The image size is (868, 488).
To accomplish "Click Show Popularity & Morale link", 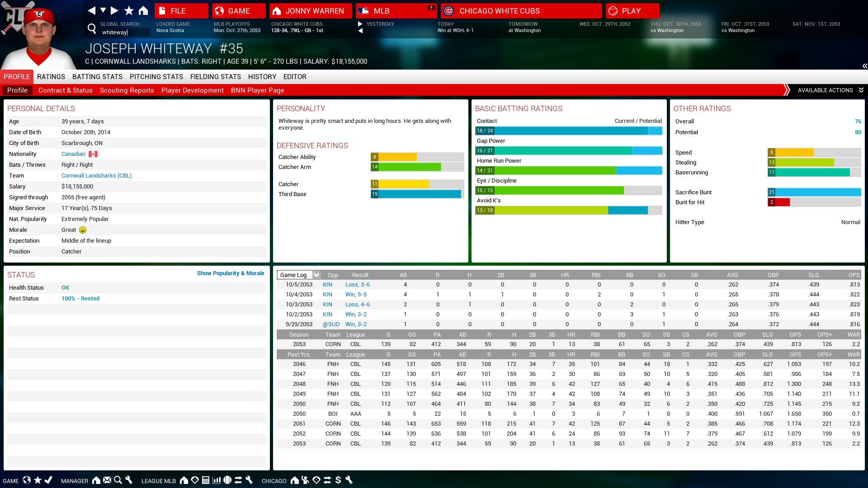I will pyautogui.click(x=230, y=273).
